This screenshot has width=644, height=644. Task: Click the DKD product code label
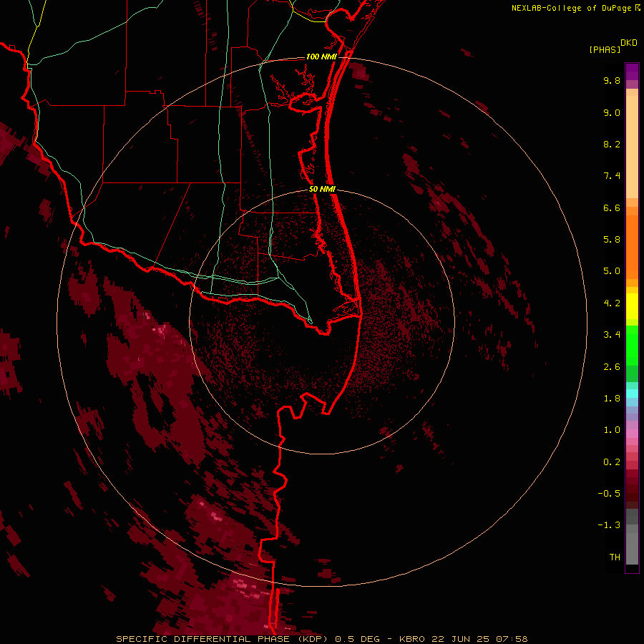click(x=629, y=43)
